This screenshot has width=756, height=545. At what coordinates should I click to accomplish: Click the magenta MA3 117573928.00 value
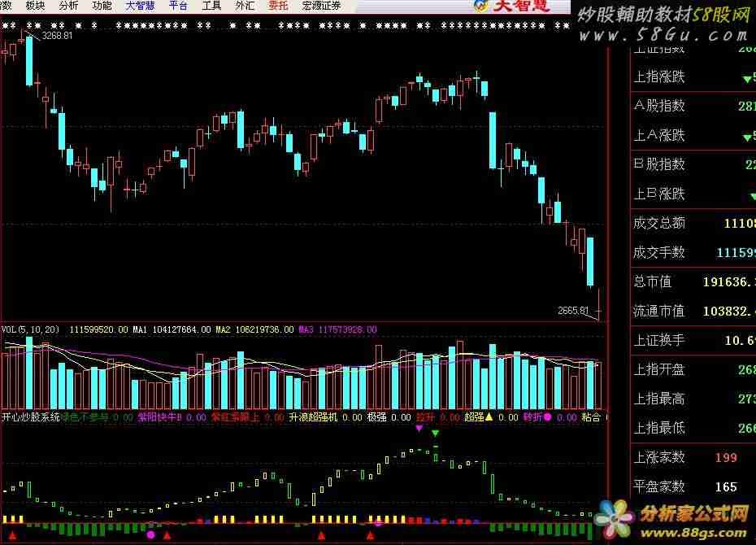coord(338,329)
